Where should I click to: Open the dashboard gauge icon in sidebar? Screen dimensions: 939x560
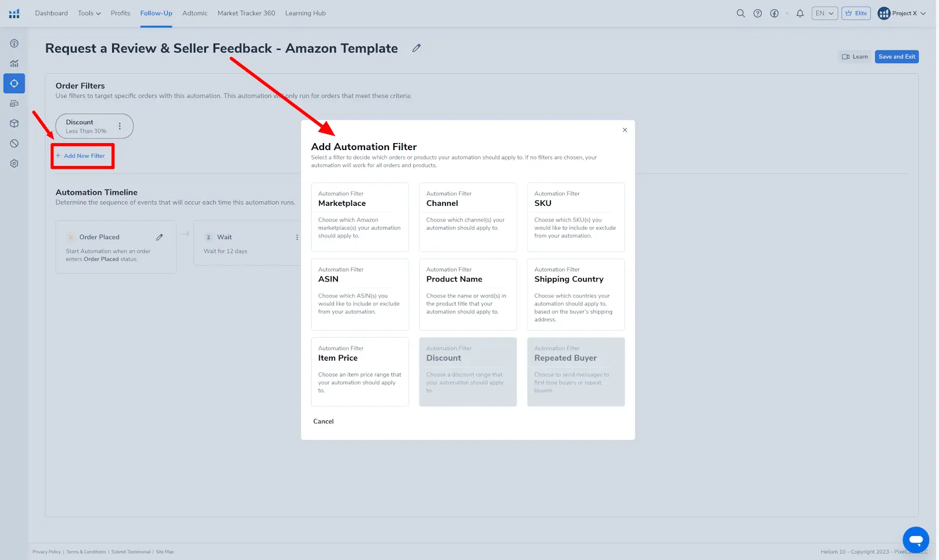(14, 43)
